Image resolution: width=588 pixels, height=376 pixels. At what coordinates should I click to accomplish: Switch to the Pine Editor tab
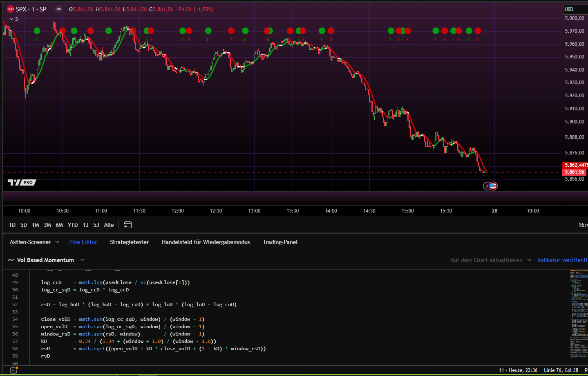point(83,242)
